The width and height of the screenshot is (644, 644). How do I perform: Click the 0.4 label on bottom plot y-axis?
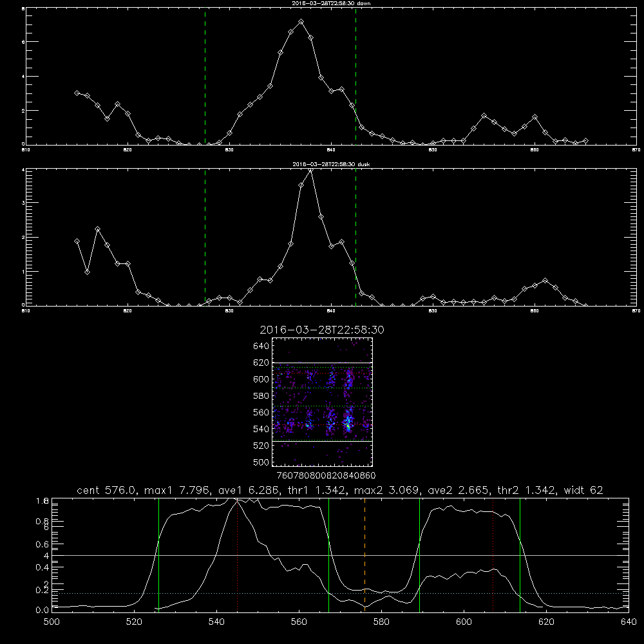coord(43,567)
